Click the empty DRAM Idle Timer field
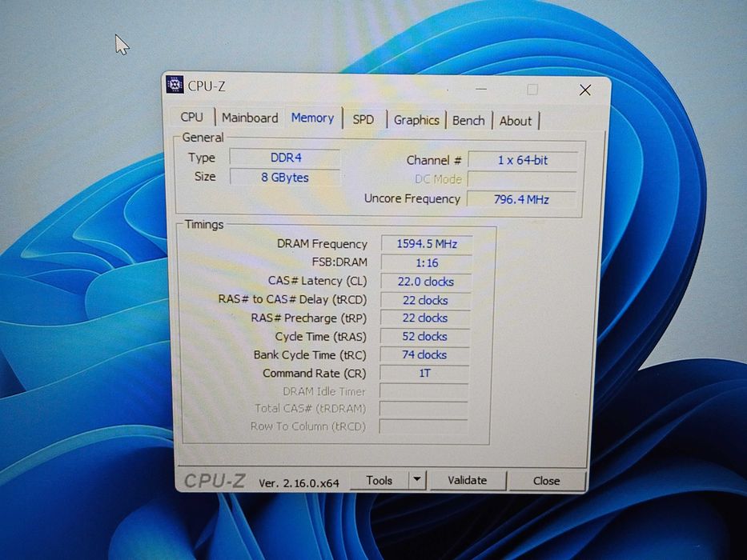The width and height of the screenshot is (747, 560). [x=424, y=391]
